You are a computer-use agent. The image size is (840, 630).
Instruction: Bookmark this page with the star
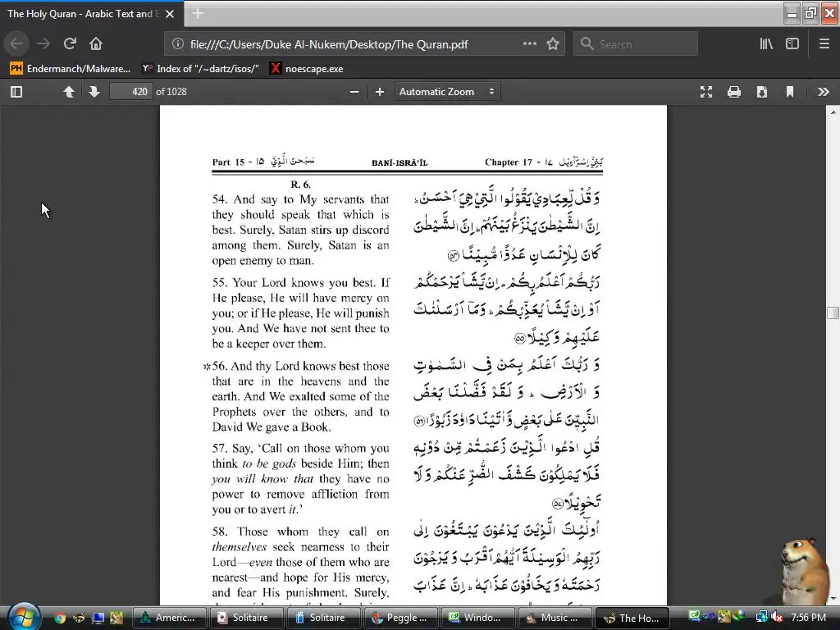[553, 44]
